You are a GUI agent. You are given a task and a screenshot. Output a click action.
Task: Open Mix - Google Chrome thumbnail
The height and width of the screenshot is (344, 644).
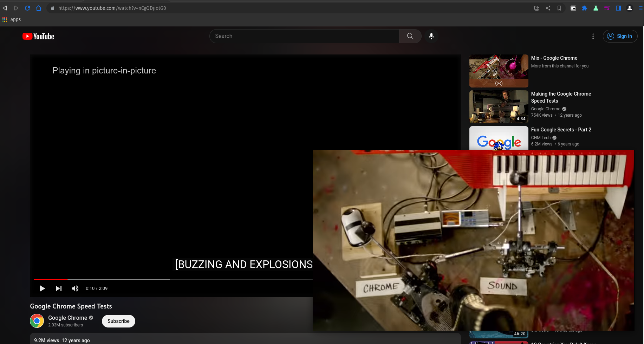[499, 71]
